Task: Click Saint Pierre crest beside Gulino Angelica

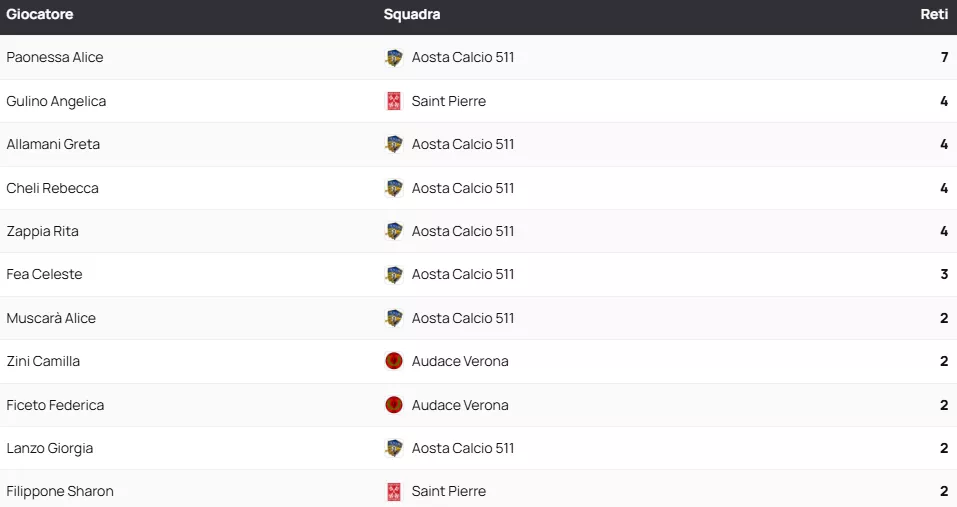Action: click(x=394, y=101)
